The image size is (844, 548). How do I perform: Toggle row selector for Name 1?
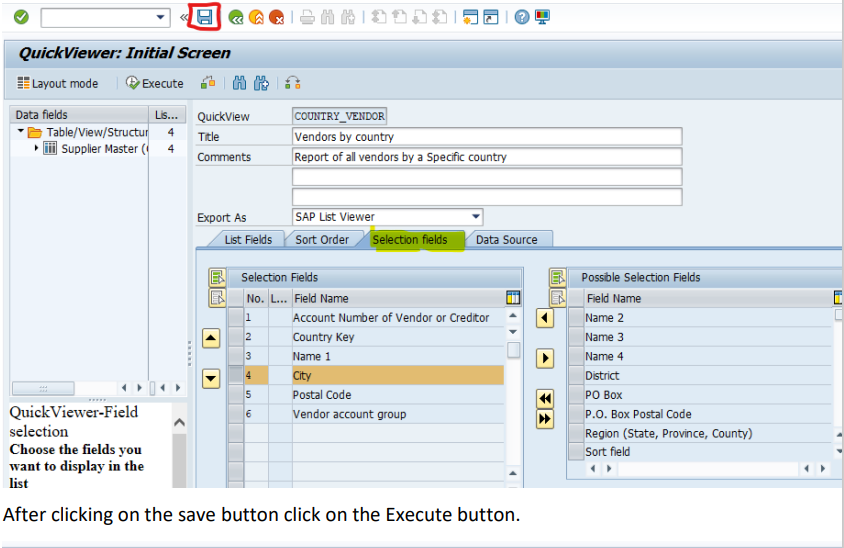236,356
